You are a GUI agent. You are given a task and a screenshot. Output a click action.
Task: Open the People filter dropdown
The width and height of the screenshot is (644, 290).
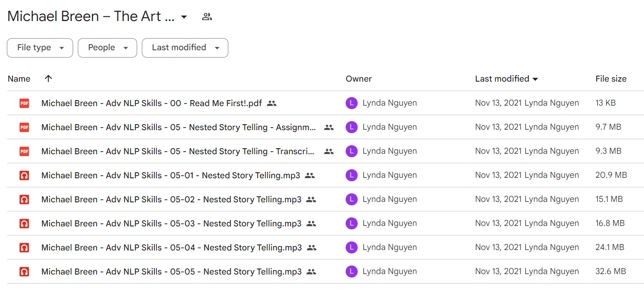107,48
